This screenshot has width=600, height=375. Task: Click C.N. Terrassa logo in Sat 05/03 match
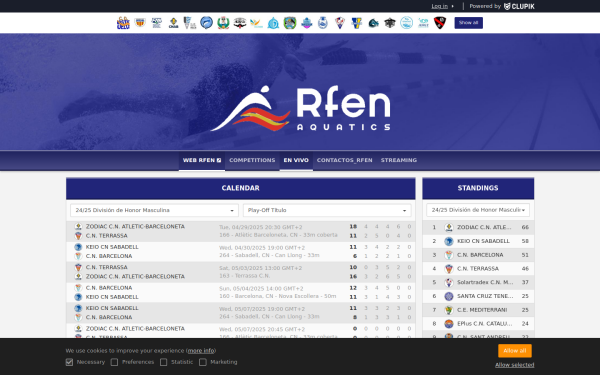[x=78, y=267]
